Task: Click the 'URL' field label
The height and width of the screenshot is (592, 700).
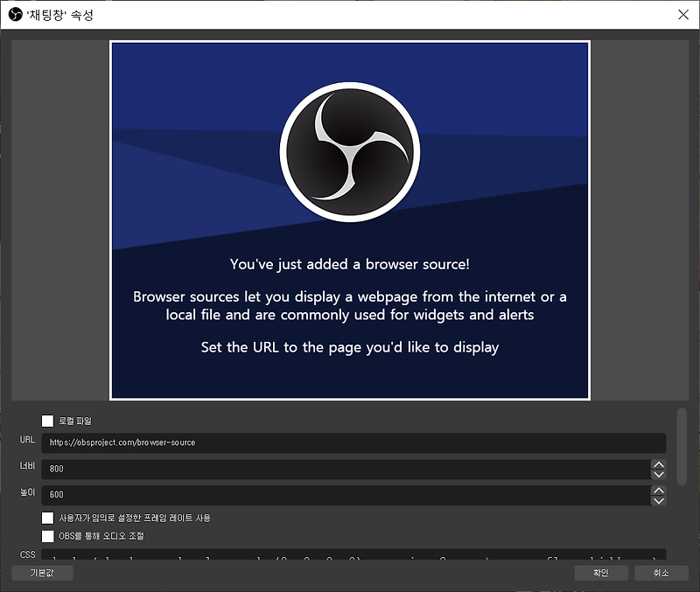Action: coord(27,440)
